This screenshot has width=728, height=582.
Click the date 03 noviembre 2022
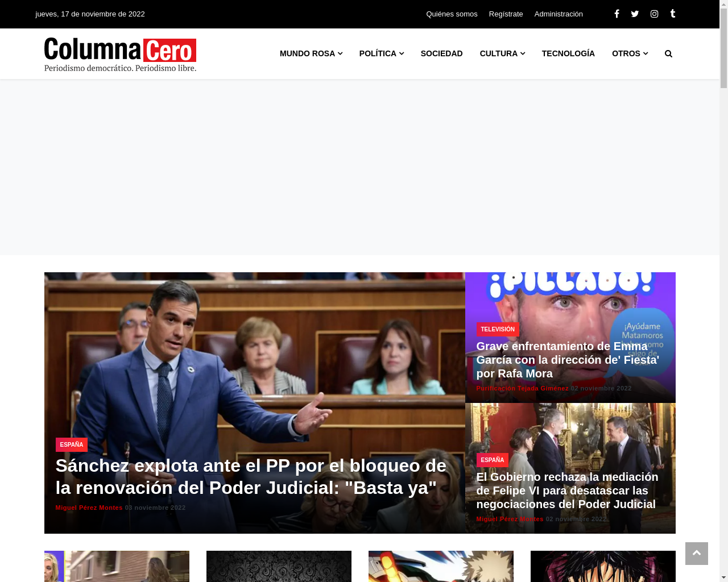point(155,508)
